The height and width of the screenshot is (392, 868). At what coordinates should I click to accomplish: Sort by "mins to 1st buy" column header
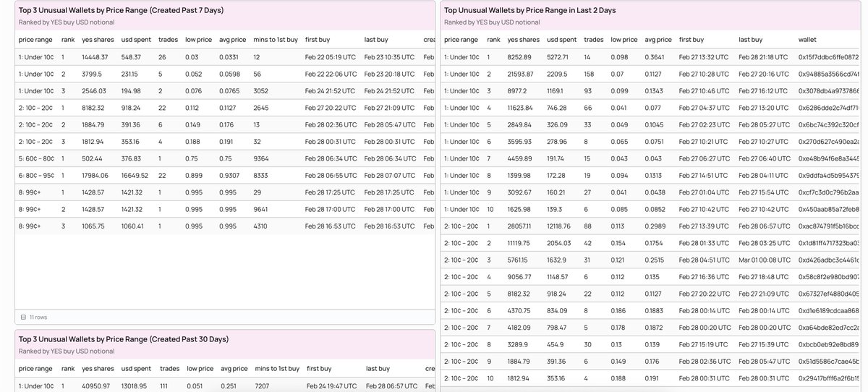coord(274,39)
